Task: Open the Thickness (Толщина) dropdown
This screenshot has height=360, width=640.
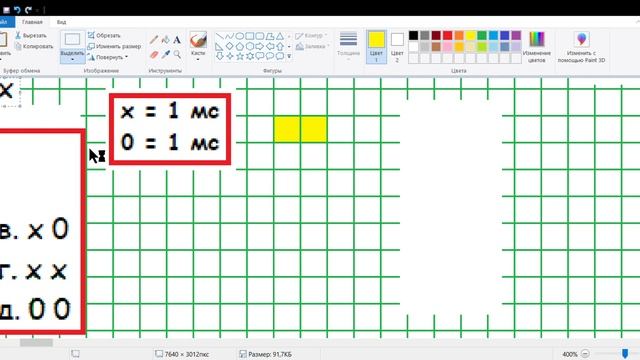Action: coord(348,47)
